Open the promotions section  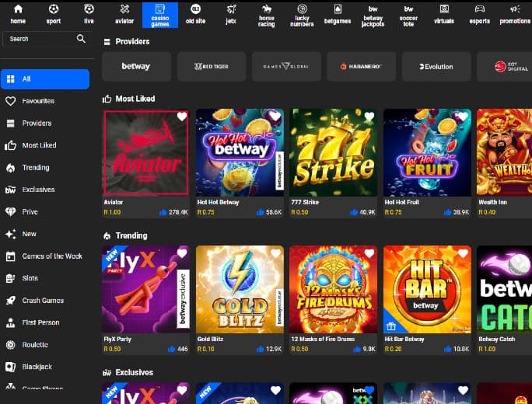515,15
